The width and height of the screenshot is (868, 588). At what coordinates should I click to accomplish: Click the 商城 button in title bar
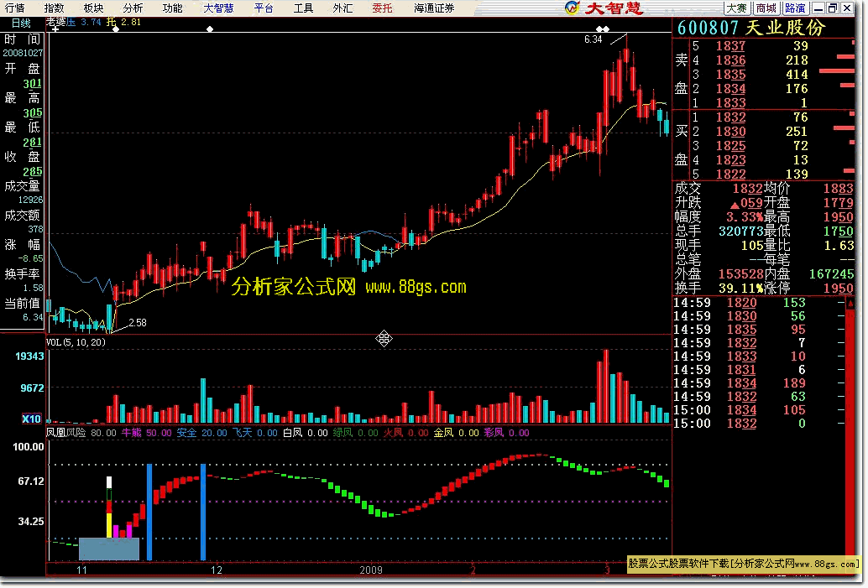[766, 8]
